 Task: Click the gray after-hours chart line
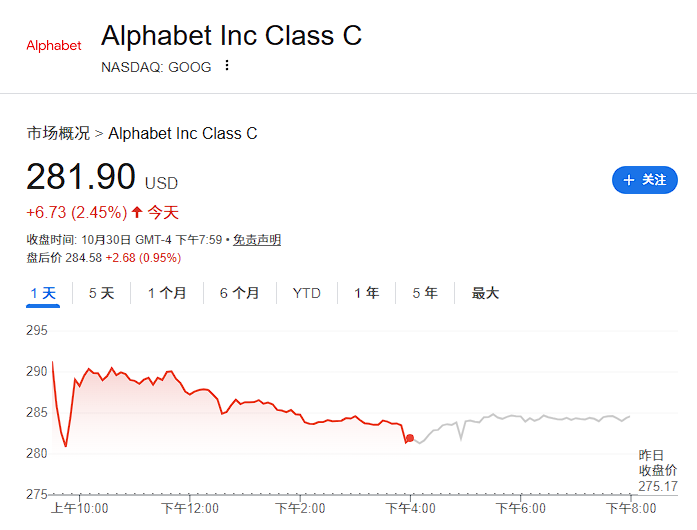[520, 417]
